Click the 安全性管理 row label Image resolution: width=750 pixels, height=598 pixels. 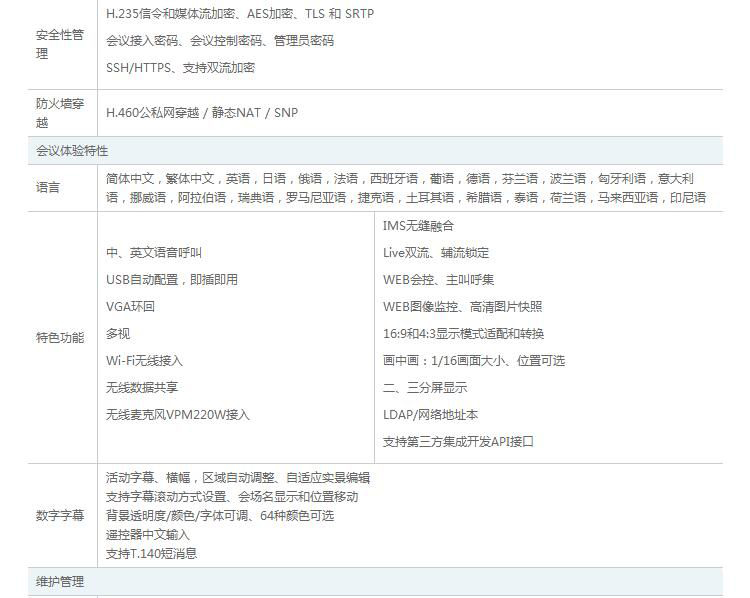pos(60,45)
